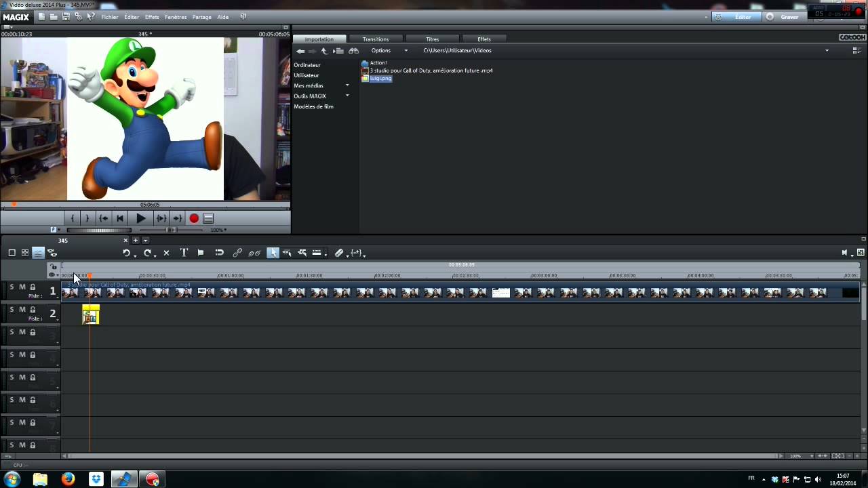
Task: Switch to scene overview grid icon
Action: coord(25,253)
